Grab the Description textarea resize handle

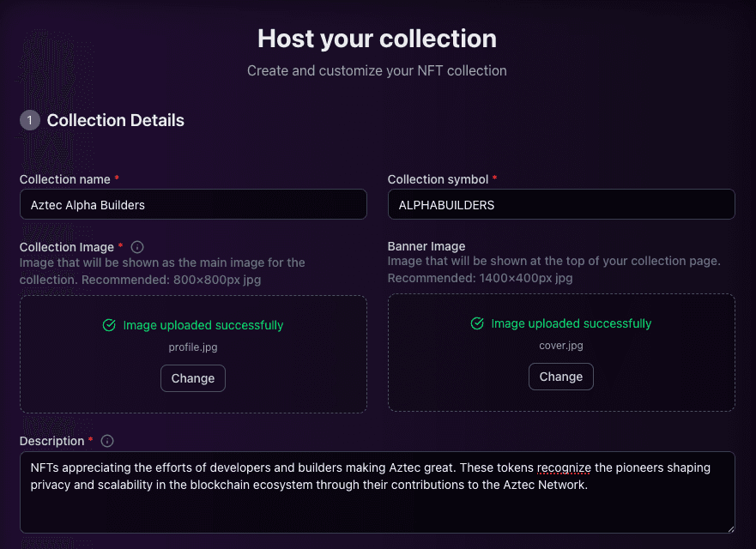731,528
